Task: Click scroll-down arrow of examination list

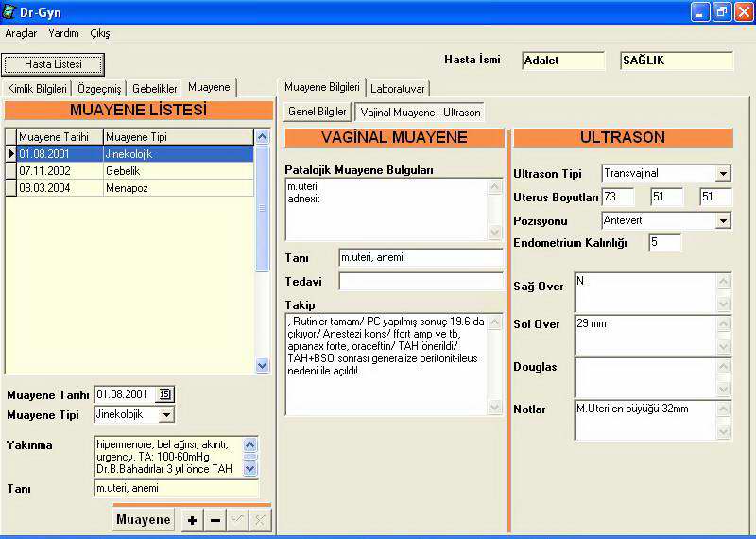Action: click(263, 365)
